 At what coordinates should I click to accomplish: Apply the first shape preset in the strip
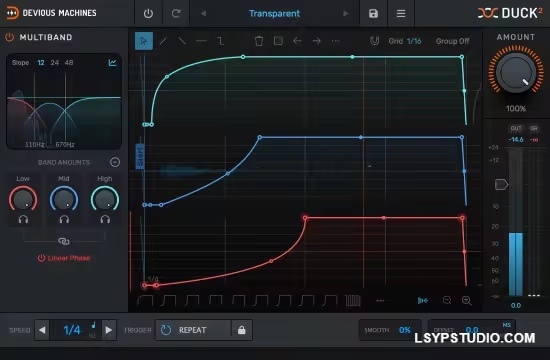tap(145, 300)
